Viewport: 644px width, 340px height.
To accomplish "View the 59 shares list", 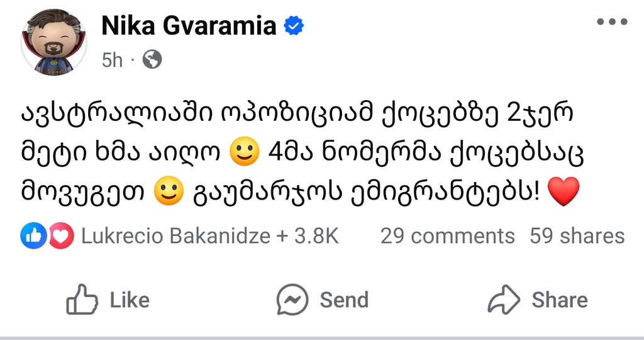I will [577, 236].
